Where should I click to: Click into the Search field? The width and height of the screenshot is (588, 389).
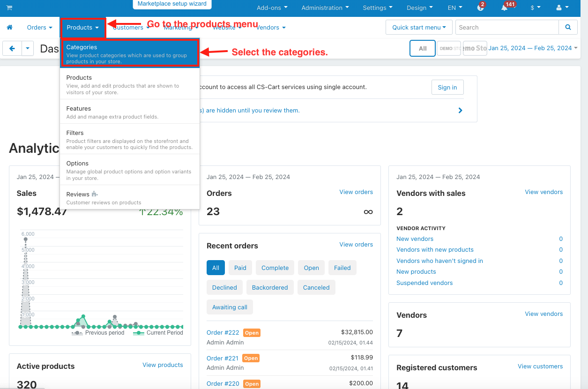(507, 27)
